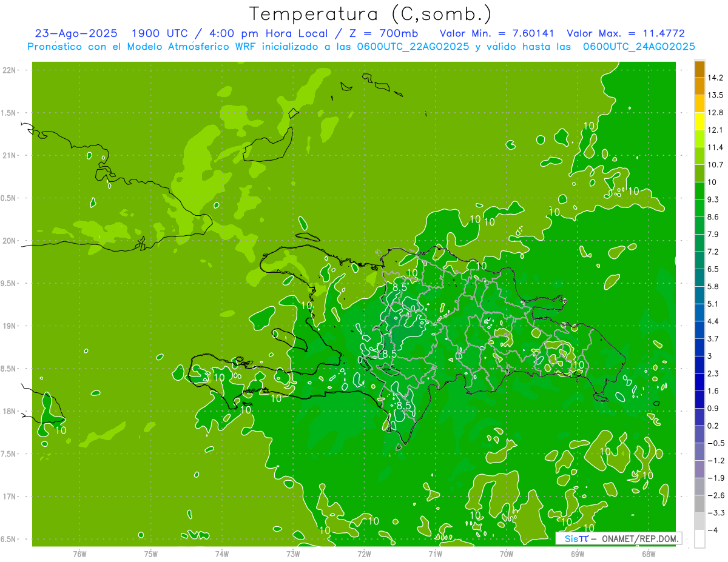Image resolution: width=728 pixels, height=562 pixels.
Task: Click the "69W" longitude axis label
Action: pyautogui.click(x=577, y=554)
